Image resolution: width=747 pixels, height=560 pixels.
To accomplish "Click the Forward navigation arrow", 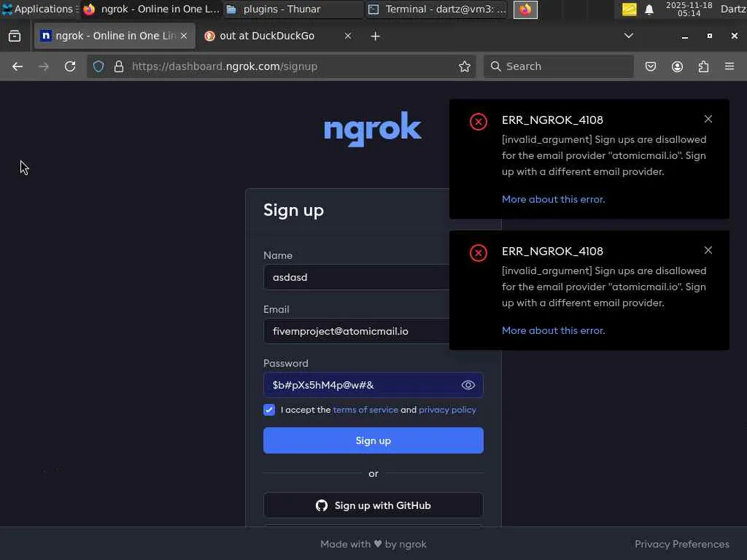I will tap(43, 66).
